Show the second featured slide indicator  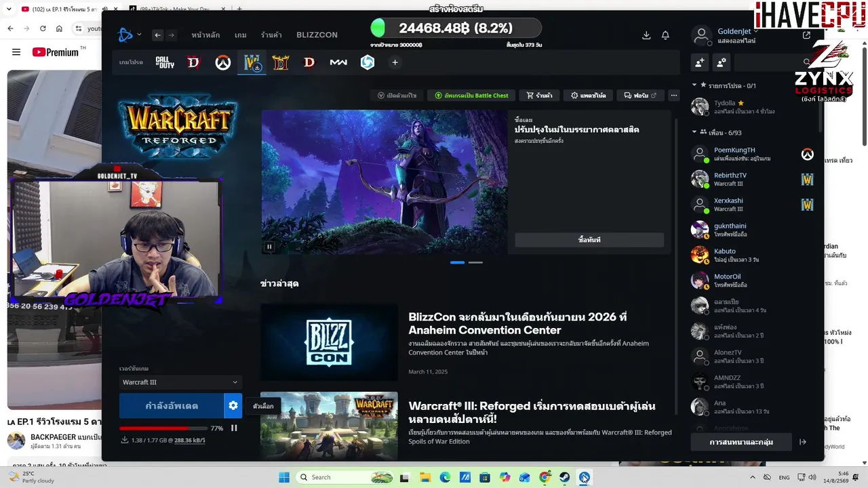click(475, 262)
